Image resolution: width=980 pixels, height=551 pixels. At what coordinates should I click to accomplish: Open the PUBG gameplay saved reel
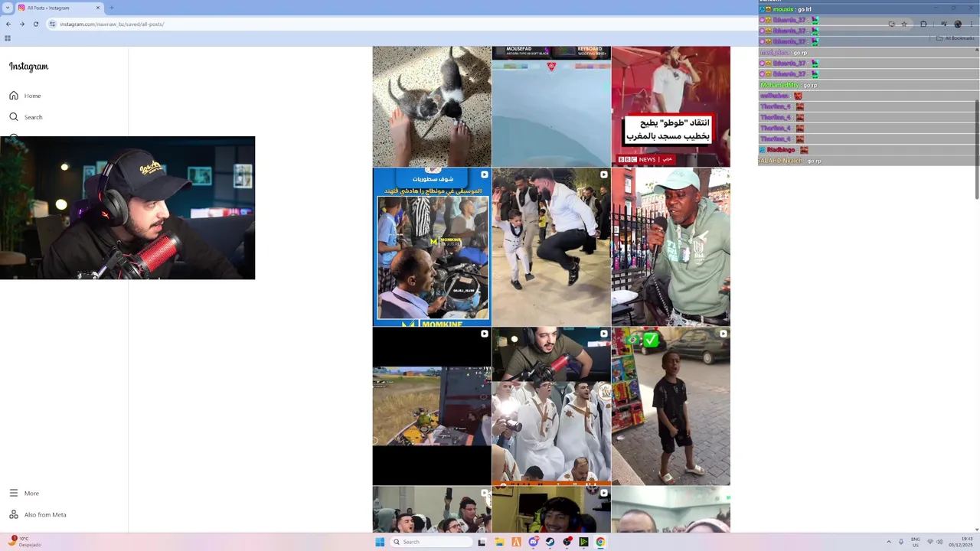point(432,406)
